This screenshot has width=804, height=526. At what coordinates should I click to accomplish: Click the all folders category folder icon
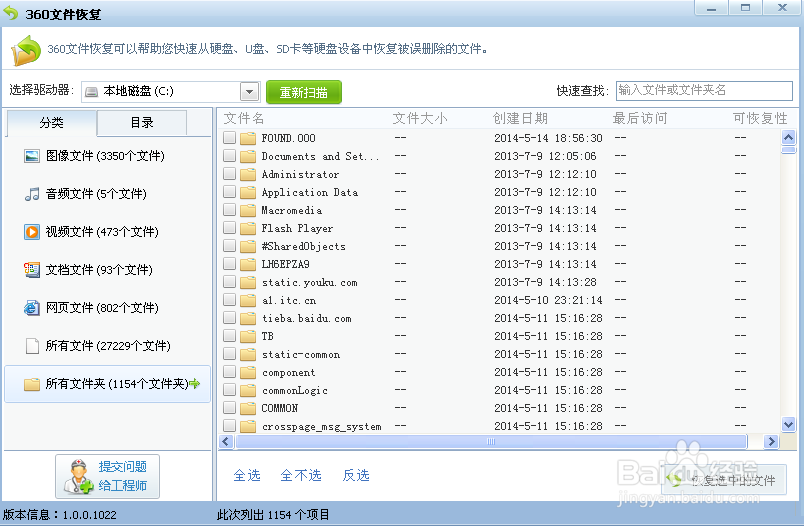coord(32,384)
